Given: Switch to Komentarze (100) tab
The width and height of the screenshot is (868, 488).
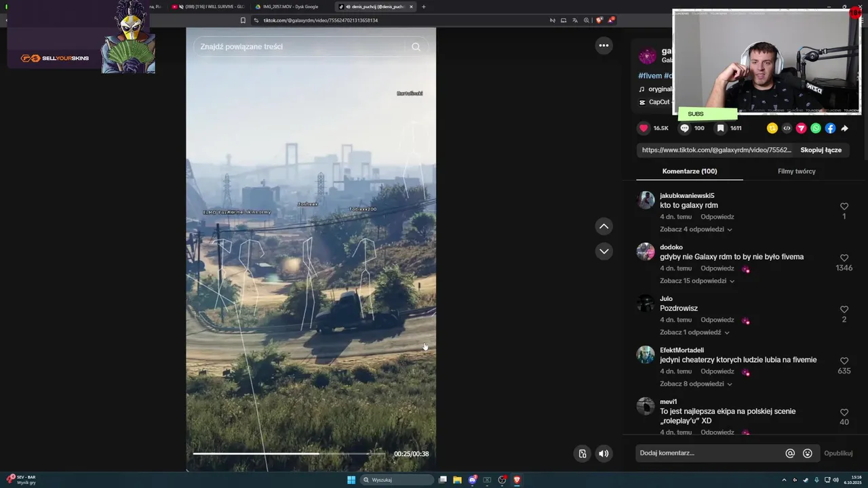Looking at the screenshot, I should [690, 171].
